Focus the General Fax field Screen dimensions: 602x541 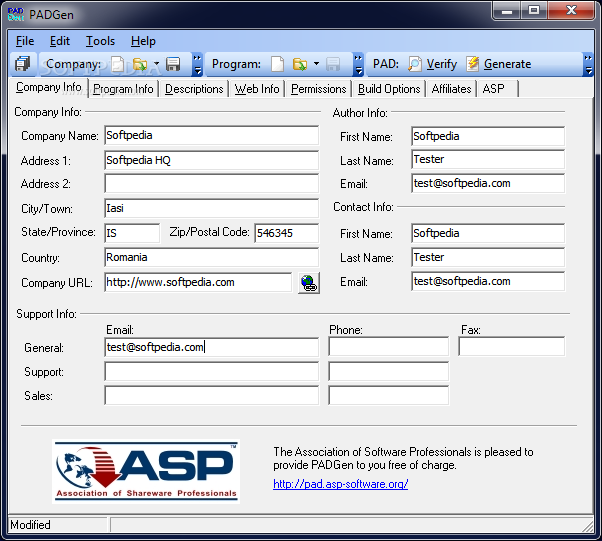(x=512, y=346)
